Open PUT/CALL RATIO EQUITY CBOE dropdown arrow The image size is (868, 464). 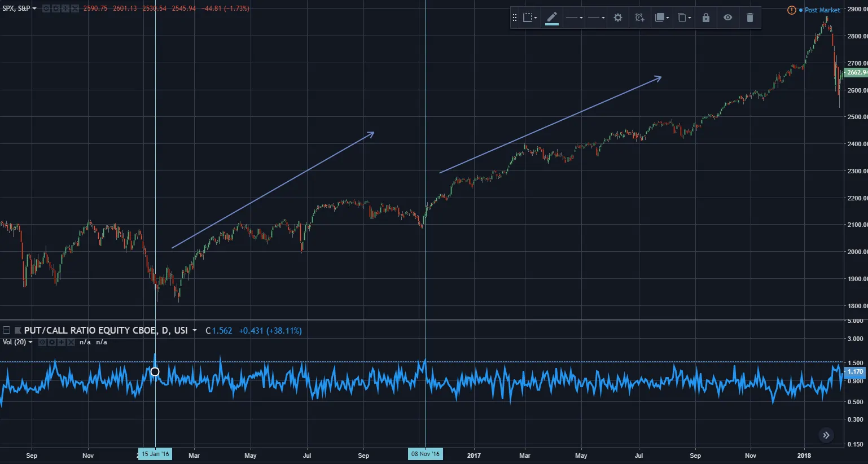point(195,330)
